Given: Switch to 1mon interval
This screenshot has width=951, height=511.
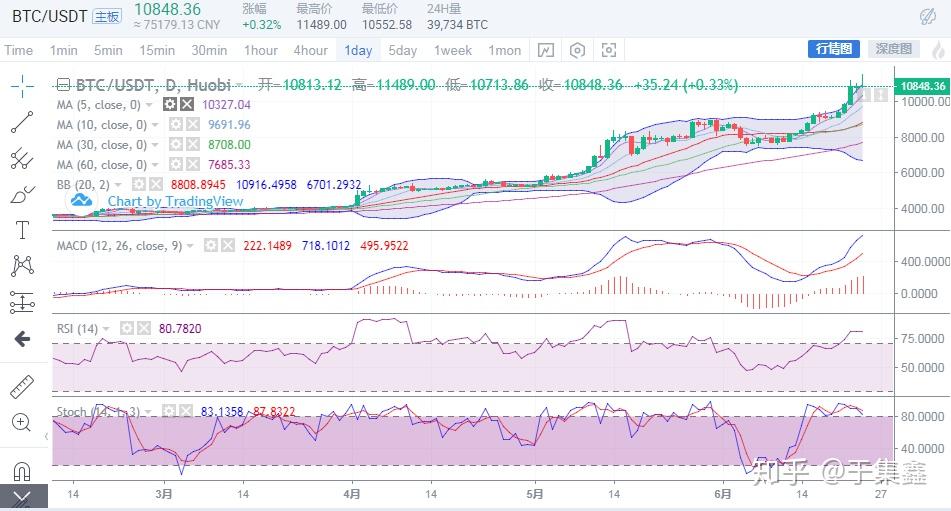Looking at the screenshot, I should click(x=505, y=50).
